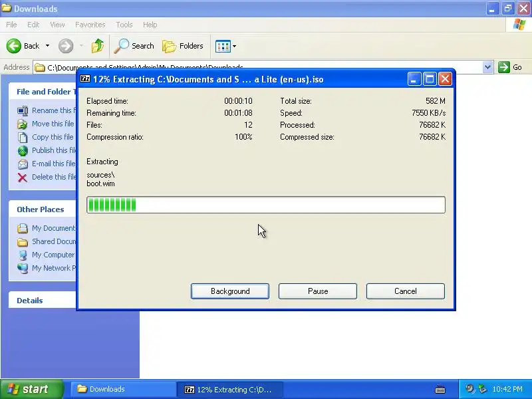The width and height of the screenshot is (532, 399).
Task: Close the 7-Zip extracting dialog
Action: coord(445,79)
